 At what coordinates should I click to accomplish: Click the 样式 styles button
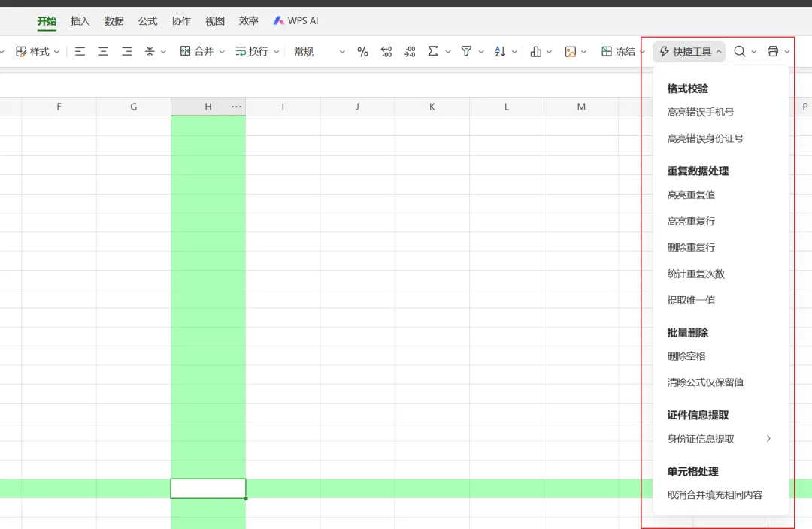tap(32, 51)
